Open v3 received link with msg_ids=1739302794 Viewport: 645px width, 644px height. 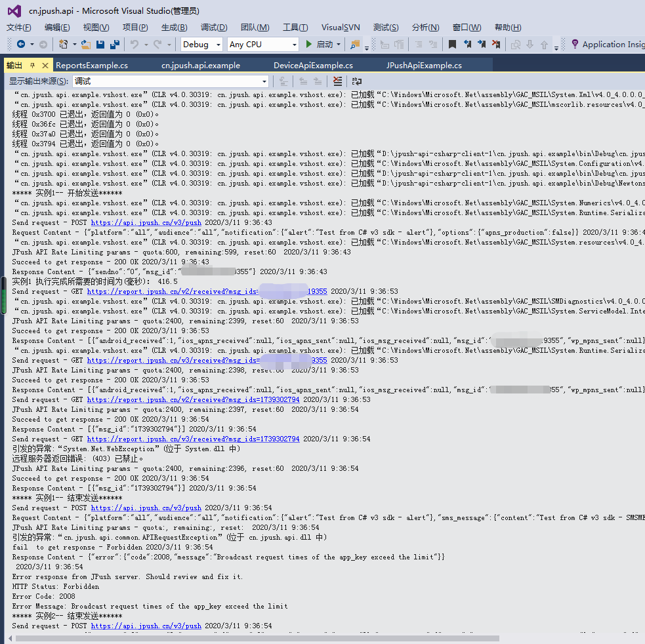[x=194, y=439]
